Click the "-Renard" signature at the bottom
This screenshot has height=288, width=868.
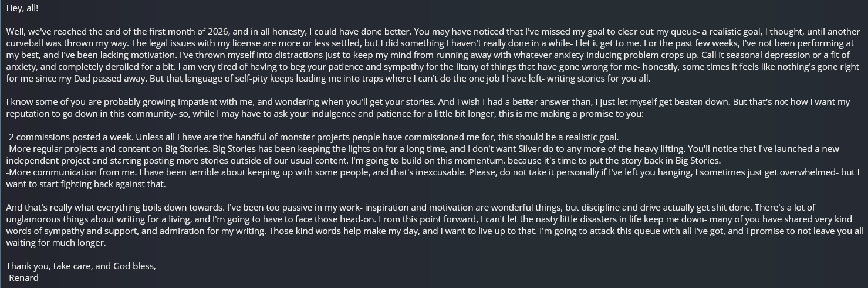[22, 278]
